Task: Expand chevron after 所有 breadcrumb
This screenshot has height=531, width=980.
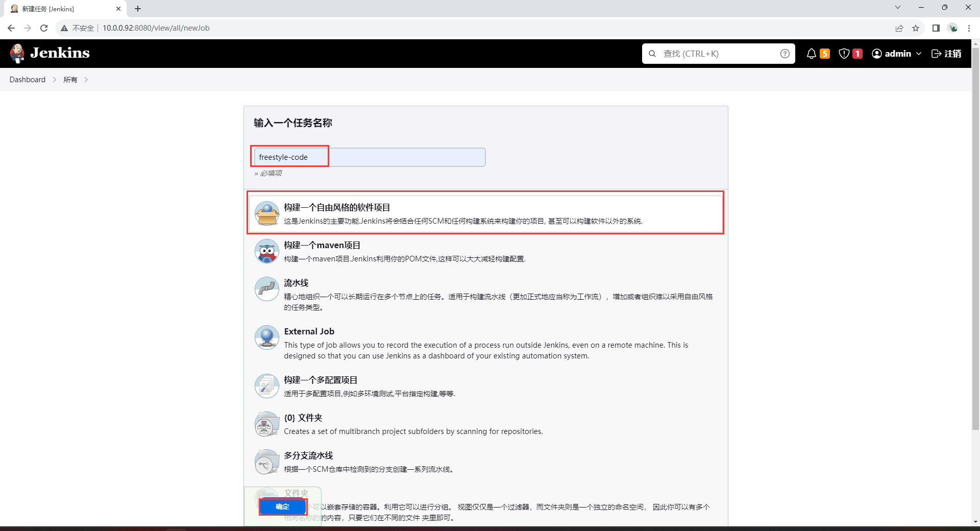Action: [x=86, y=80]
